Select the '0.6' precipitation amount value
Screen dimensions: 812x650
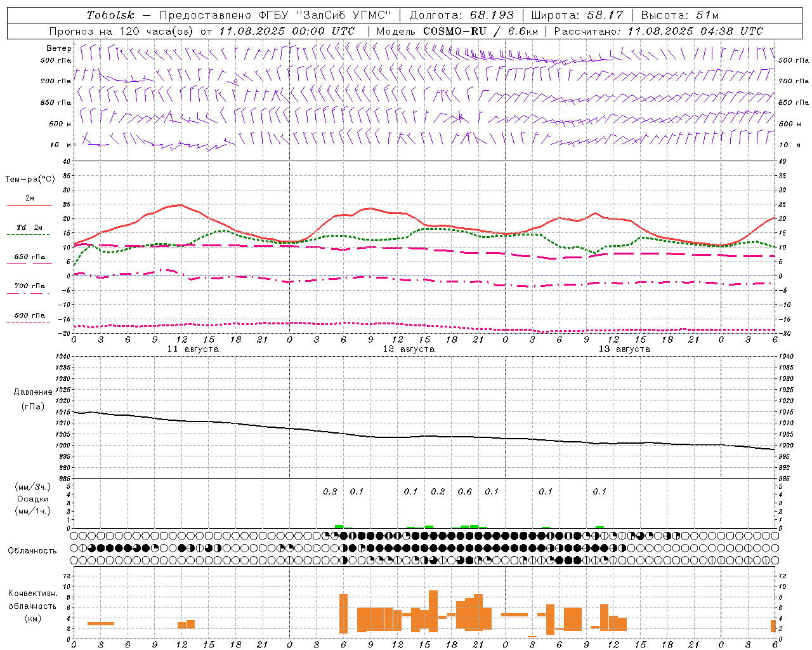click(x=465, y=492)
